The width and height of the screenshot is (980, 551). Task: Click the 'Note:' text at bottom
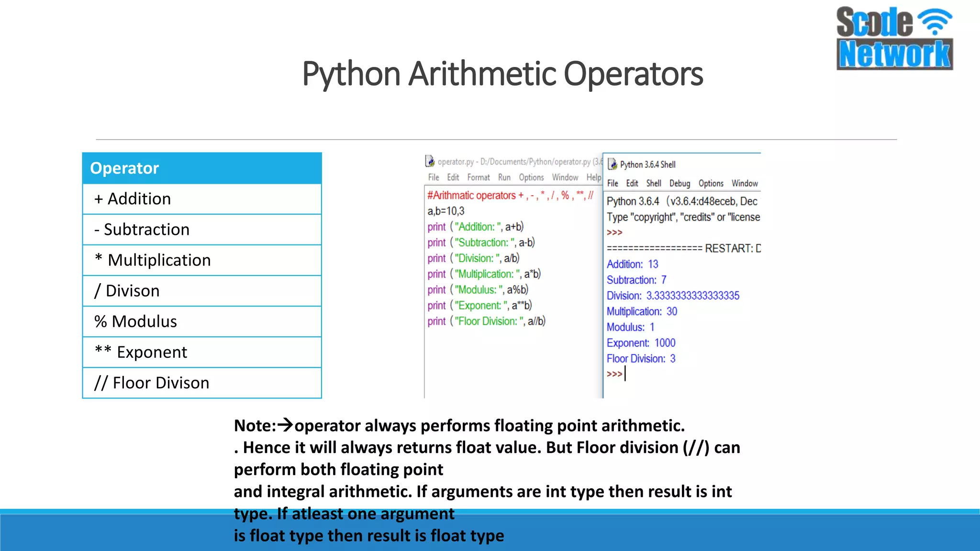(255, 426)
